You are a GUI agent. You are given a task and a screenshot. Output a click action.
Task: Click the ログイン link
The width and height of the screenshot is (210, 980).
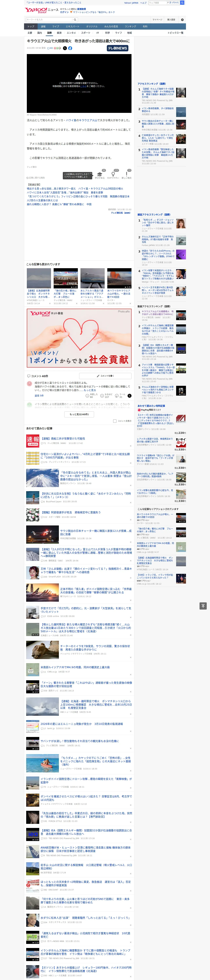click(64, 12)
